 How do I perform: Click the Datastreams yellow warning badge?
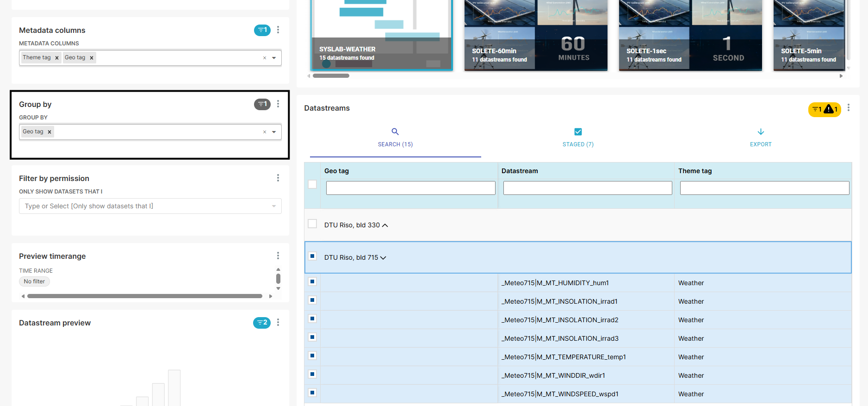824,109
